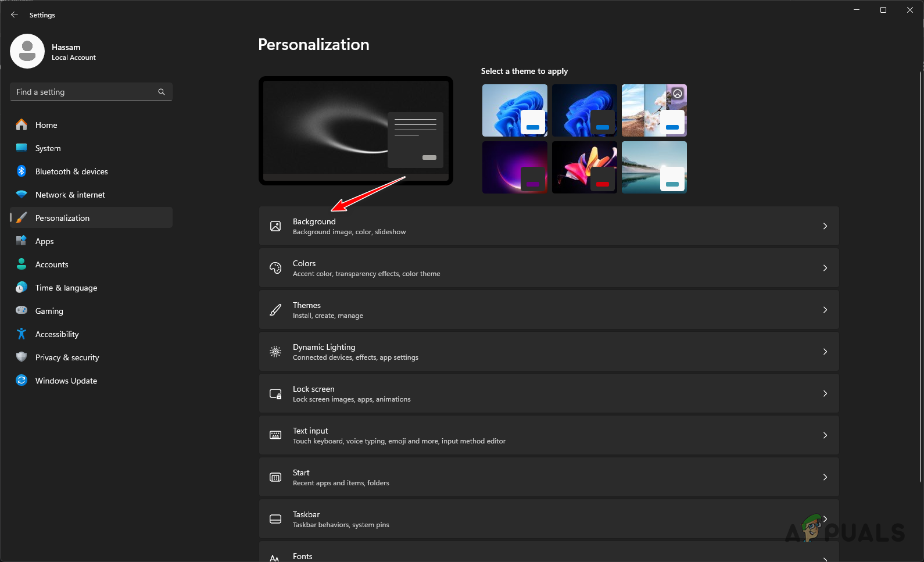Click the Background picture icon
The width and height of the screenshot is (924, 562).
coord(275,226)
